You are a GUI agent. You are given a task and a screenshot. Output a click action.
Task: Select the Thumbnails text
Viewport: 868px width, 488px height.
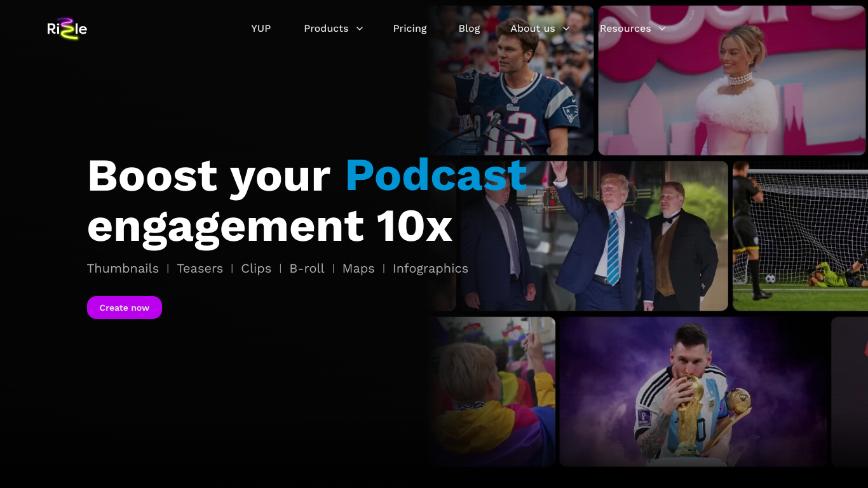tap(123, 269)
